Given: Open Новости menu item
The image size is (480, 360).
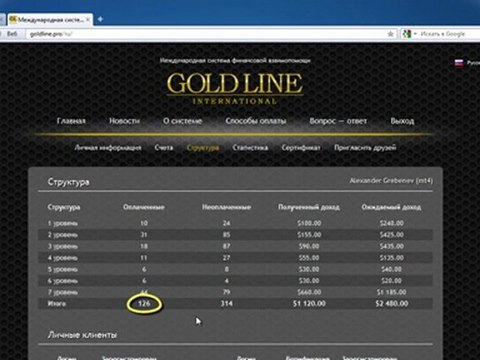Looking at the screenshot, I should [x=124, y=121].
